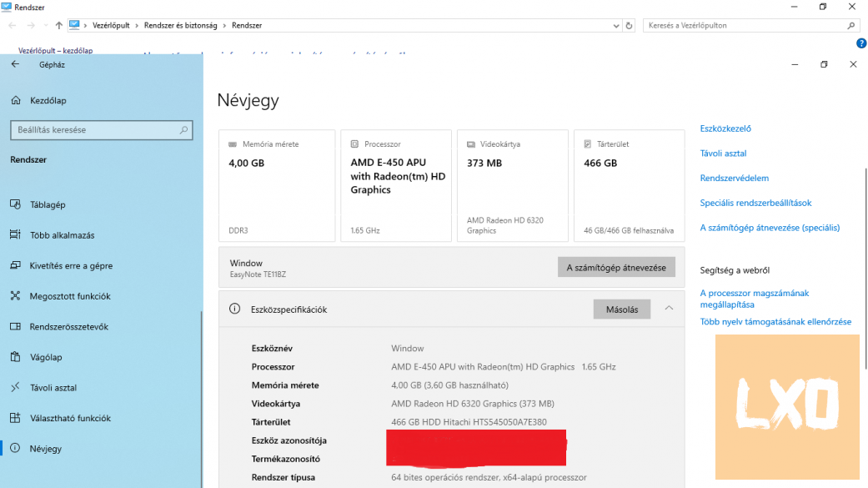Viewport: 868px width, 488px height.
Task: Click the Control Panel help question mark
Action: click(861, 43)
